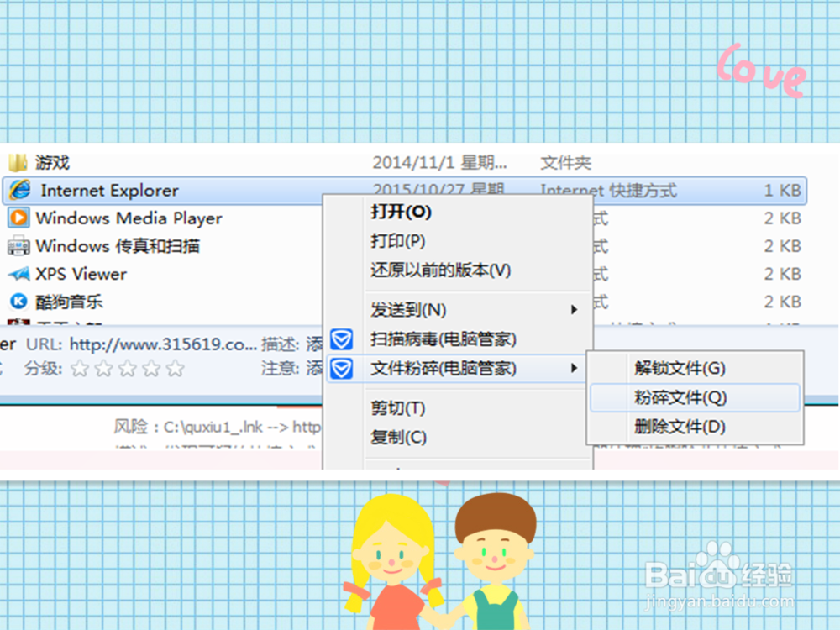Click the Internet Explorer shortcut icon
This screenshot has width=840, height=630.
click(20, 190)
